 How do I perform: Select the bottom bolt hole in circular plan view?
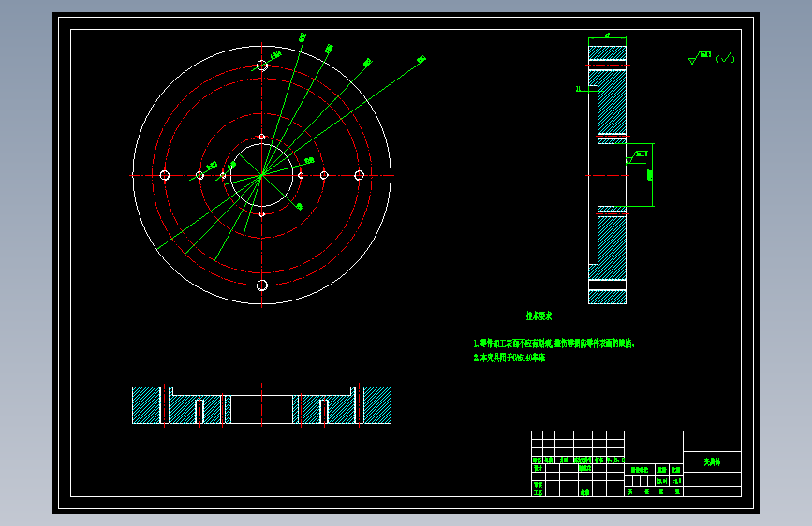click(262, 285)
